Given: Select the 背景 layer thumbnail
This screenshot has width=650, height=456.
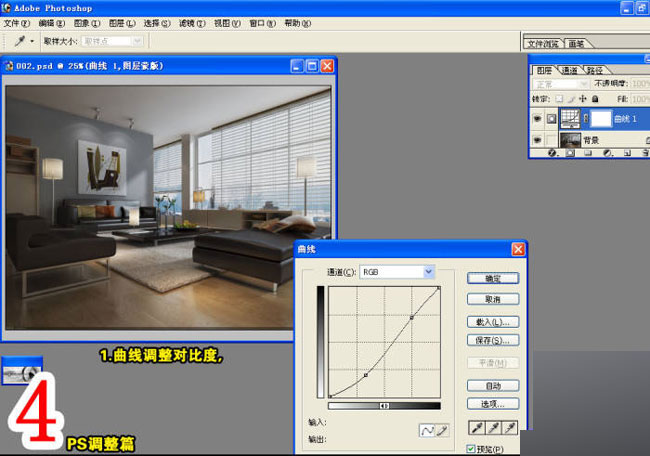Looking at the screenshot, I should point(570,140).
